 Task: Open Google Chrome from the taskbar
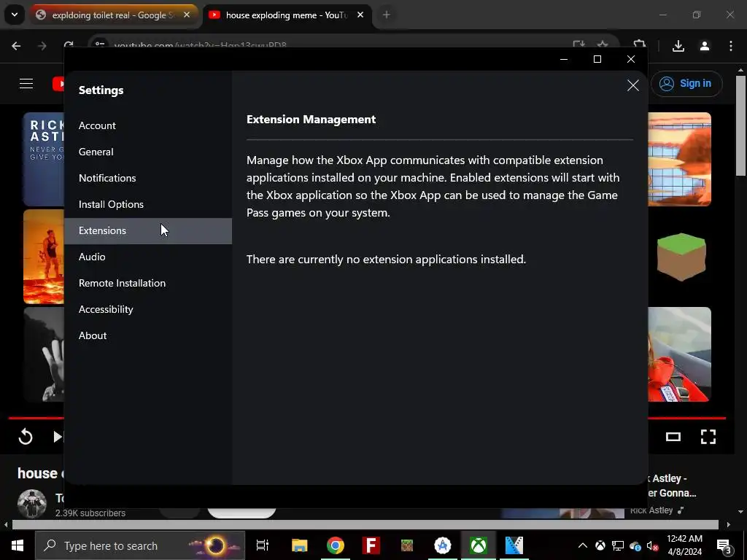tap(336, 545)
